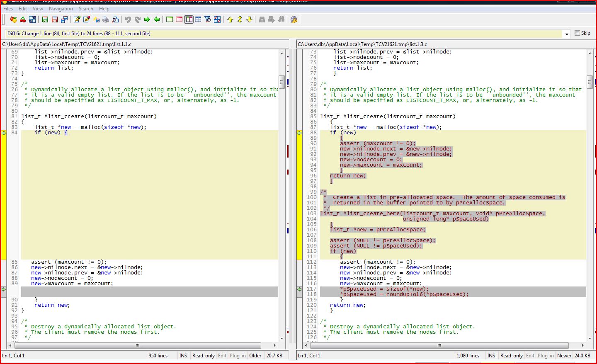This screenshot has width=597, height=364.
Task: Click the save both files icon
Action: pos(64,19)
